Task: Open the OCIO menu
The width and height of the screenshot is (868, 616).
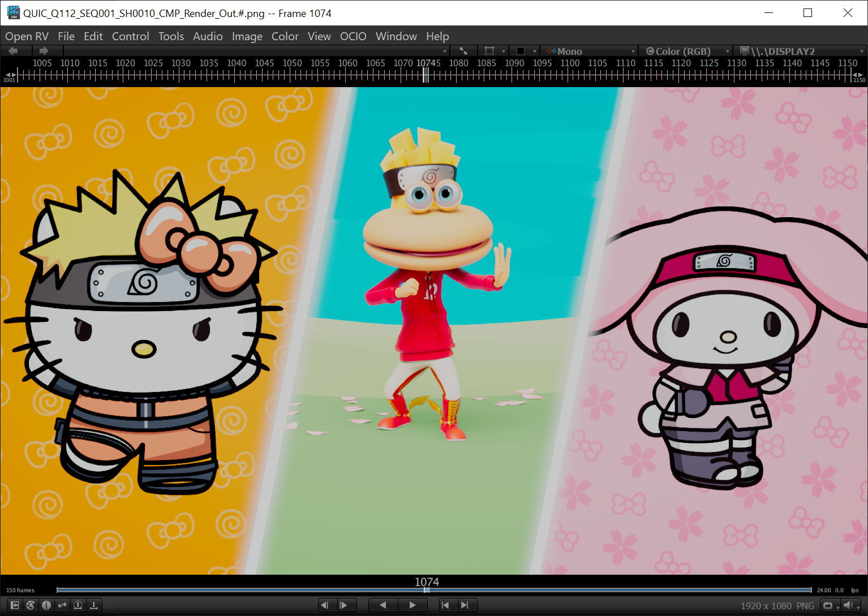Action: (x=353, y=36)
